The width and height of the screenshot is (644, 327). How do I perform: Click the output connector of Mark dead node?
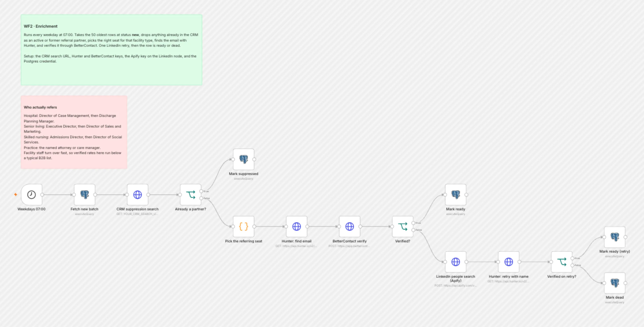click(x=625, y=283)
